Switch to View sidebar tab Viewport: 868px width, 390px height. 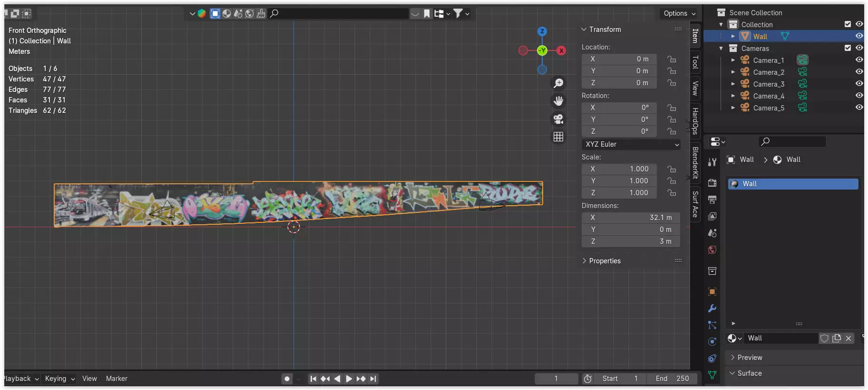pos(695,88)
